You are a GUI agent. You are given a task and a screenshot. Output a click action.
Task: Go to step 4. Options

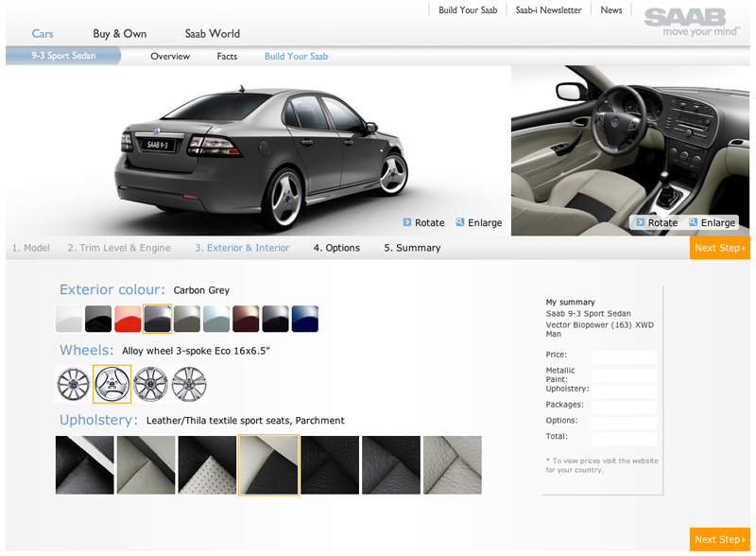[x=336, y=248]
